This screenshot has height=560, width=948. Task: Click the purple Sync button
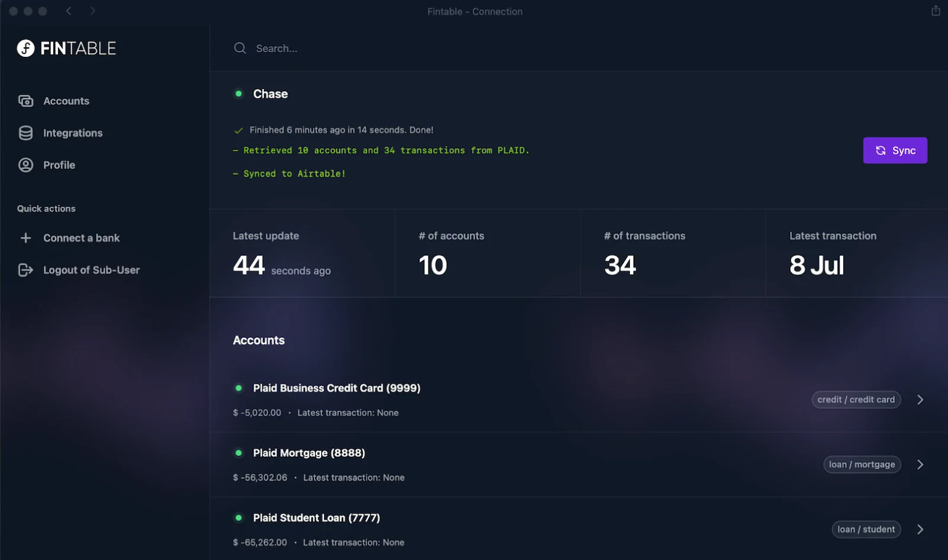tap(895, 151)
